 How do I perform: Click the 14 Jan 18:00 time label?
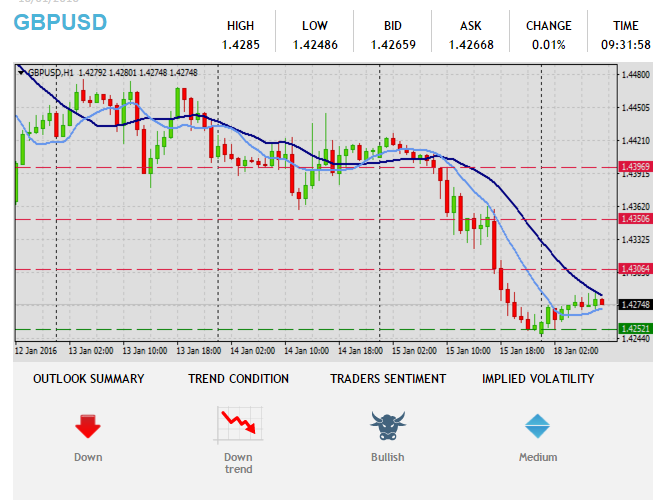(360, 351)
